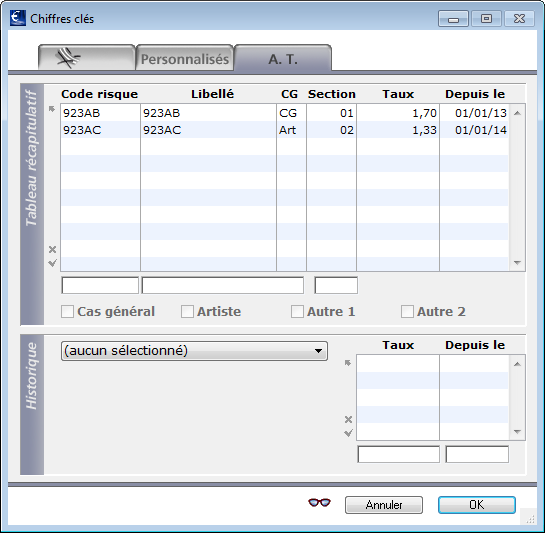Image resolution: width=545 pixels, height=533 pixels.
Task: Click the add-row arrow icon beside Historique table
Action: [348, 363]
